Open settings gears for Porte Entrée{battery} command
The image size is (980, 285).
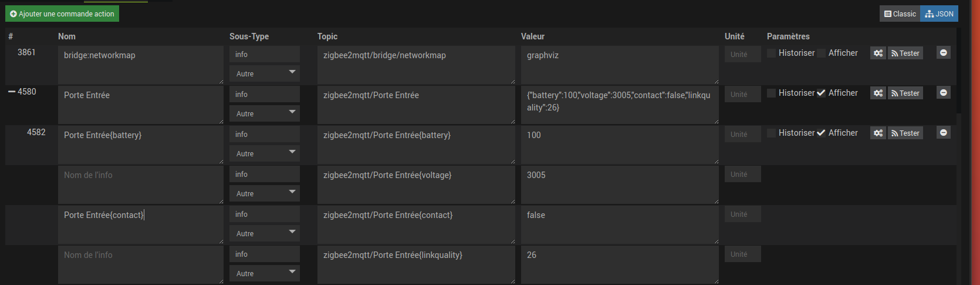(878, 133)
